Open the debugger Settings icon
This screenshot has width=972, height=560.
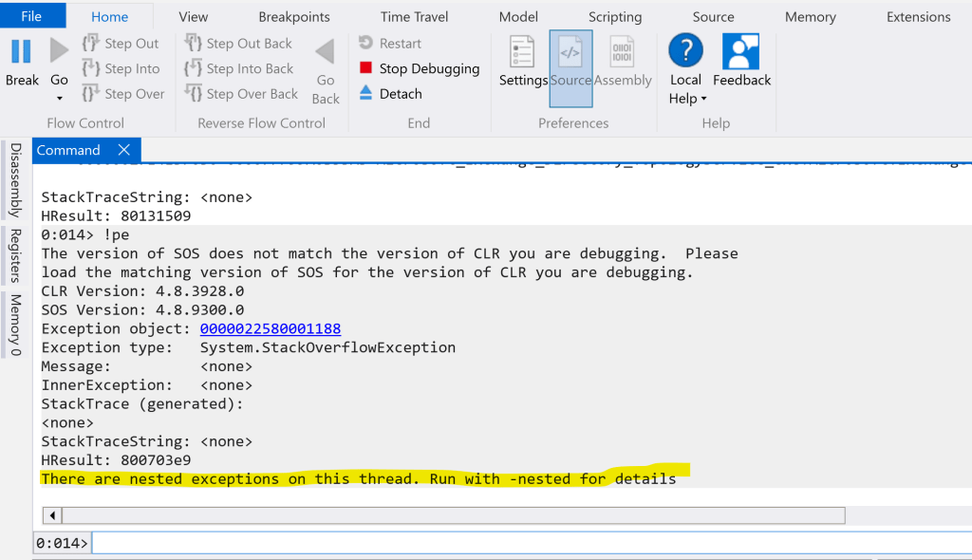[523, 52]
